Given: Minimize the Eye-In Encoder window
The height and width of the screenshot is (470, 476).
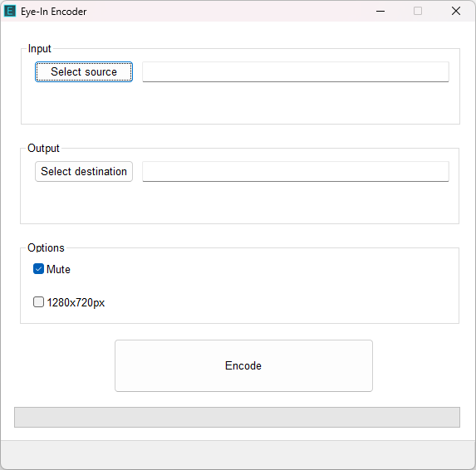Looking at the screenshot, I should click(x=380, y=12).
